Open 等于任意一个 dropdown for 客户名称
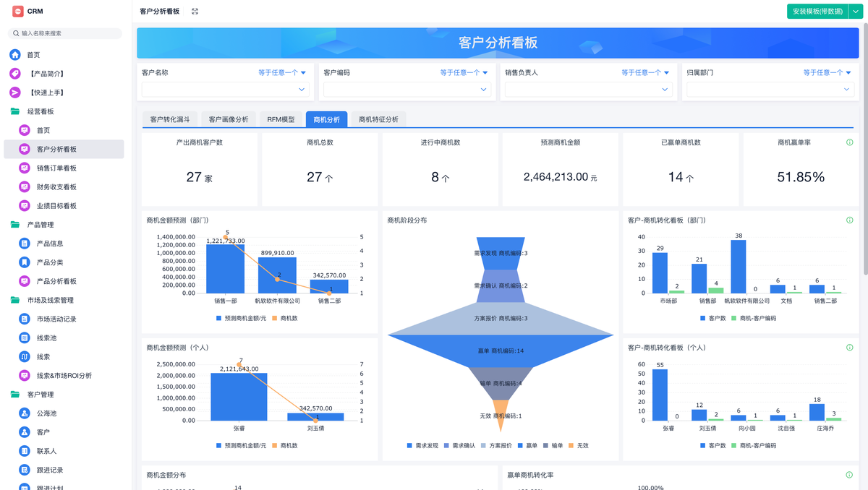This screenshot has width=868, height=490. tap(282, 72)
